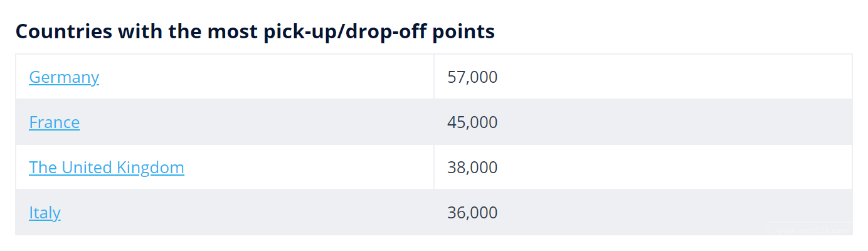868x251 pixels.
Task: Click "pick-up/drop-off" in the heading
Action: 340,31
